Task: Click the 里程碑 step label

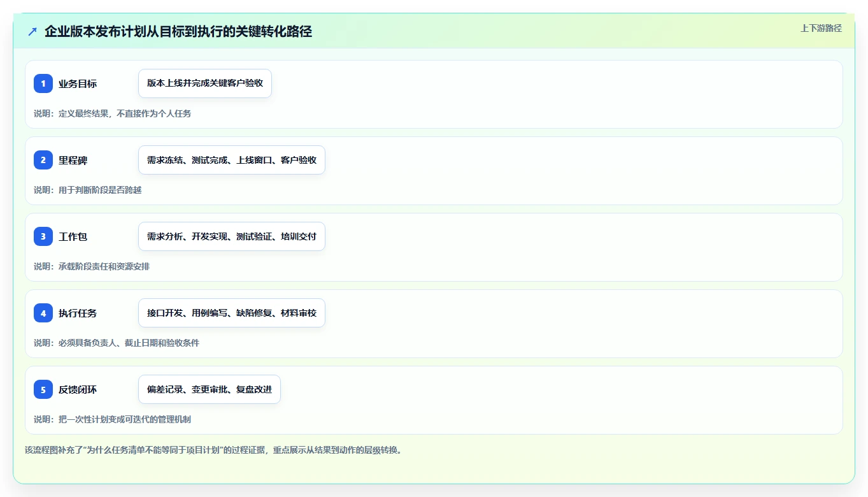Action: point(73,161)
